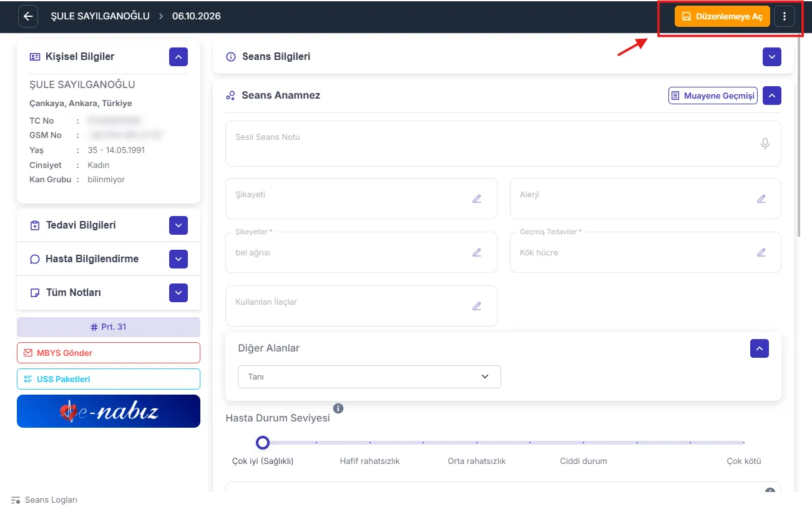812x507 pixels.
Task: Edit Alerji with its pencil icon
Action: [x=761, y=199]
